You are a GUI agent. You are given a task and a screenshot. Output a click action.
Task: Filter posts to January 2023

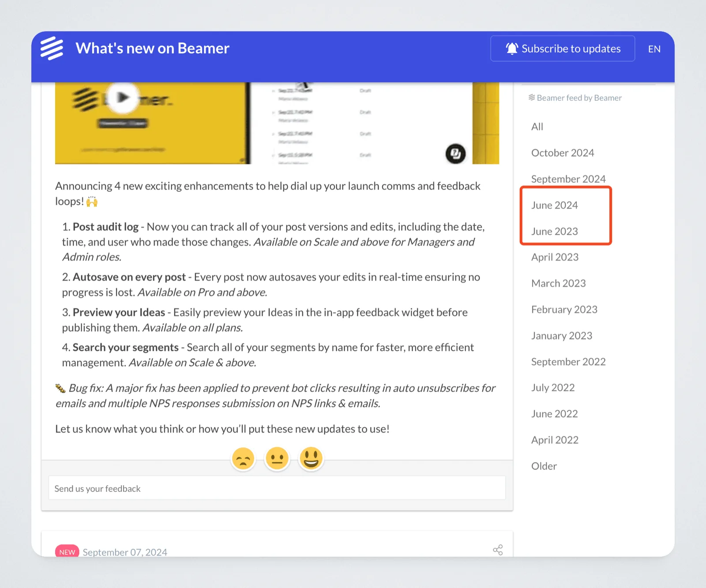coord(562,336)
